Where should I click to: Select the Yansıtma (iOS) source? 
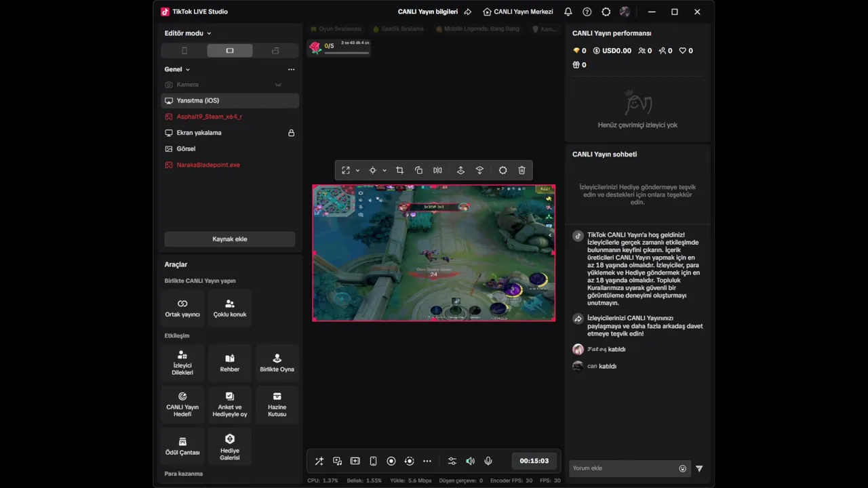tap(230, 100)
